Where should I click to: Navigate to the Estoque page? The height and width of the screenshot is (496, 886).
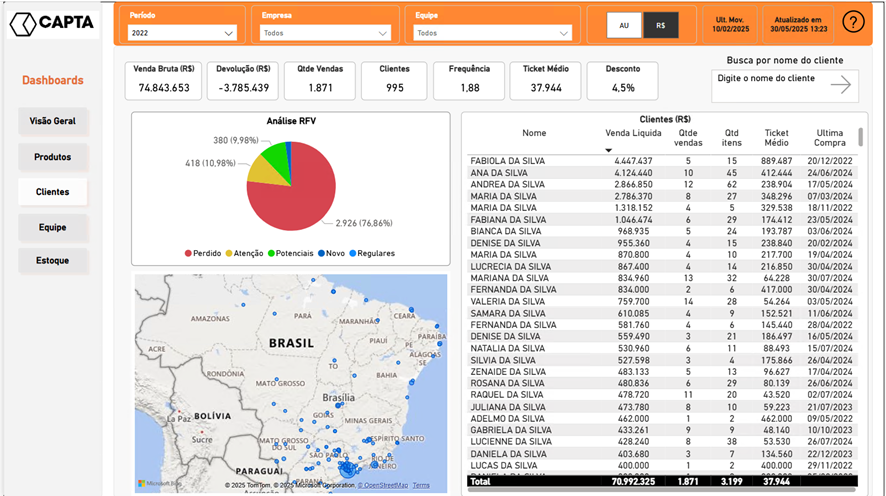tap(53, 261)
